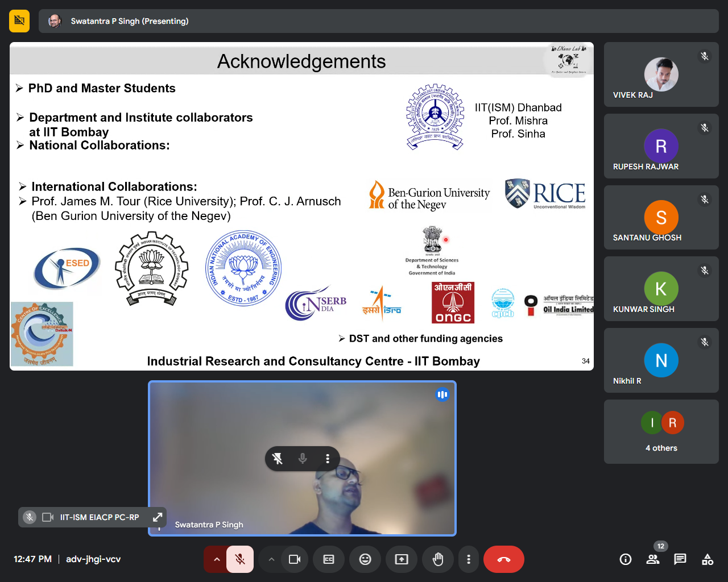Click the SANTANU GHOSH participant tile
728x582 pixels.
coord(661,217)
